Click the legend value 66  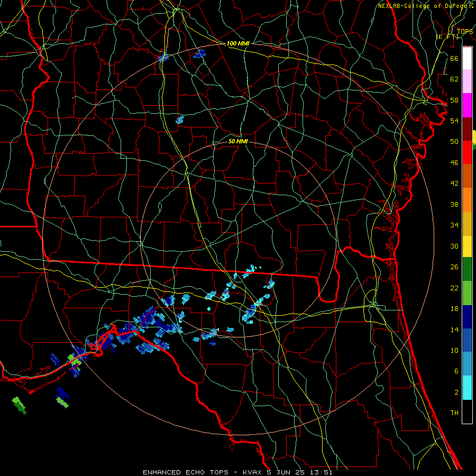tap(454, 58)
